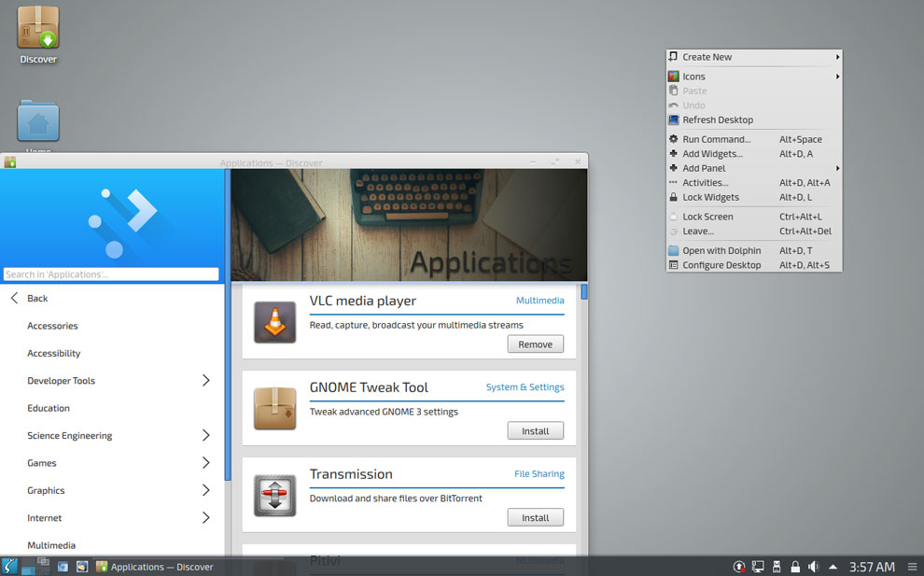Open the Discover desktop shortcut icon
924x576 pixels.
point(37,28)
